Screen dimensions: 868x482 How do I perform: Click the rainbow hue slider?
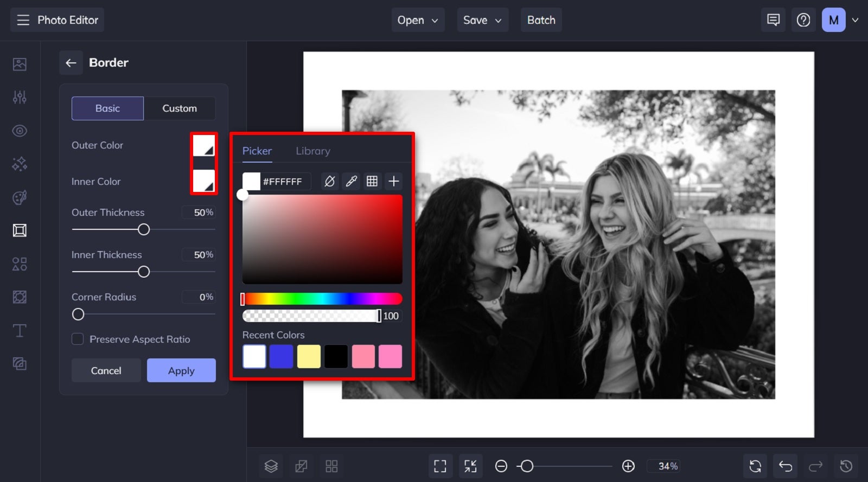click(322, 299)
